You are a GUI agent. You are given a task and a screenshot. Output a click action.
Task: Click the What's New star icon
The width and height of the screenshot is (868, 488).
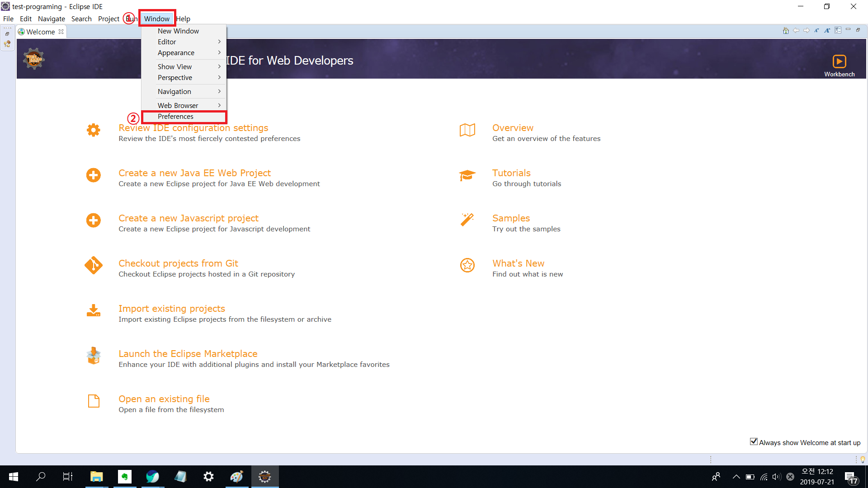[467, 265]
